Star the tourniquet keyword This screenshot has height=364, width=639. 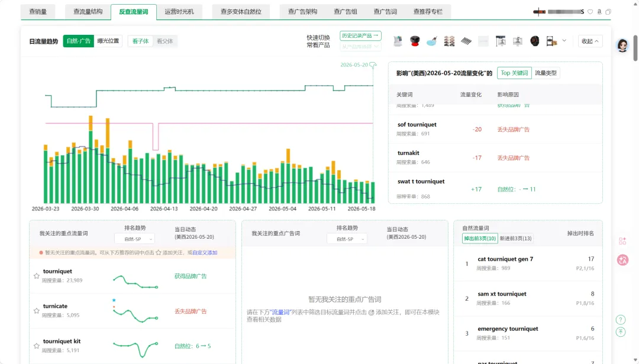(x=36, y=276)
